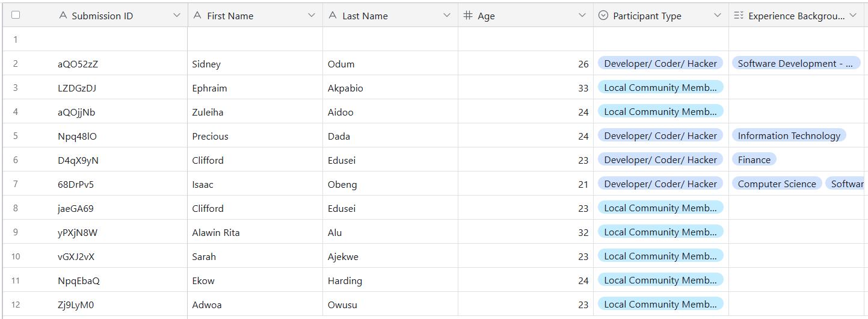Open the Submission ID column dropdown arrow
Screen dimensions: 868x319
[176, 16]
